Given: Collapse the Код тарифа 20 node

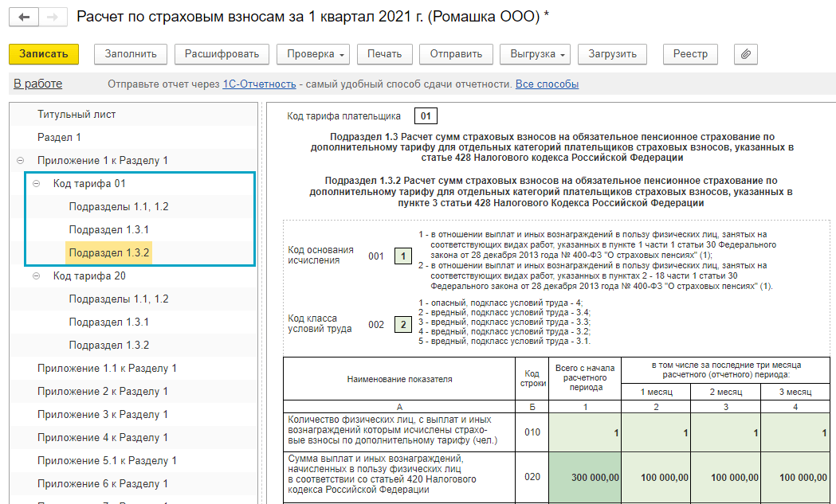Looking at the screenshot, I should 36,276.
